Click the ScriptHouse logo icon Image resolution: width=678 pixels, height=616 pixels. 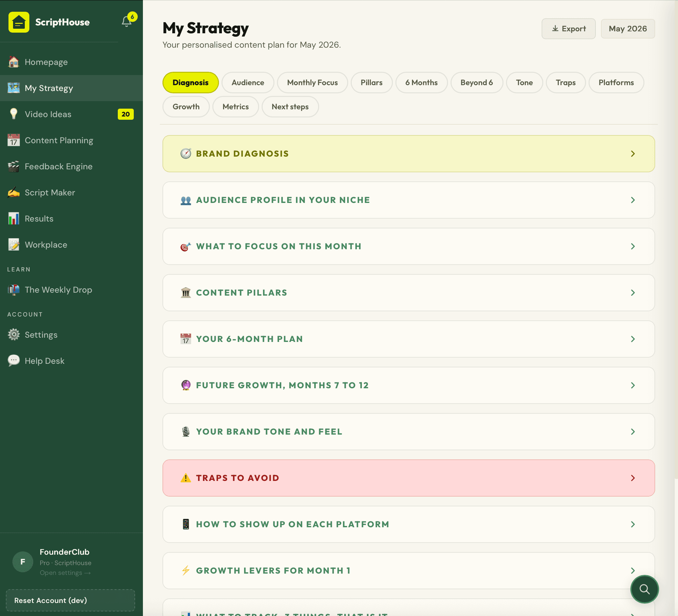click(19, 22)
